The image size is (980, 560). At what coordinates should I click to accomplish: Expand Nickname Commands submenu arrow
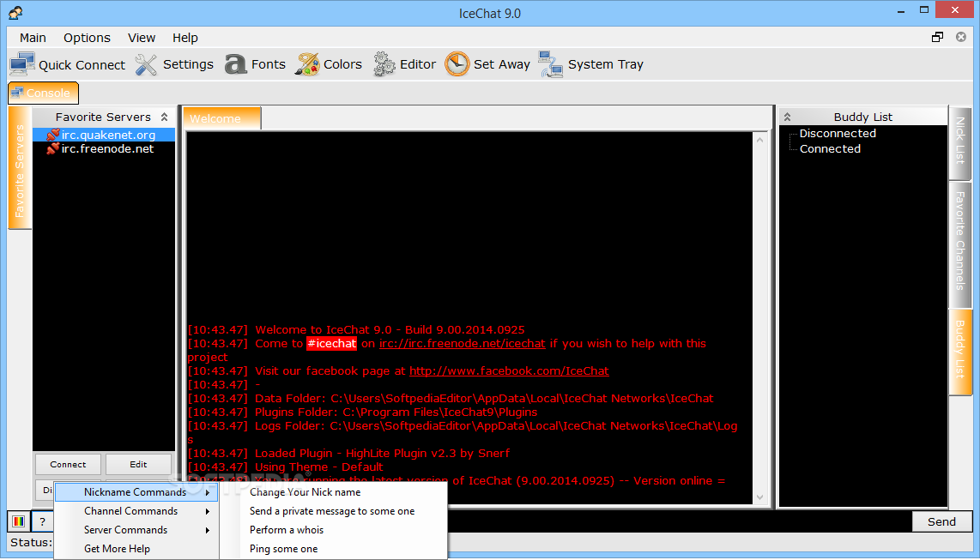tap(208, 492)
